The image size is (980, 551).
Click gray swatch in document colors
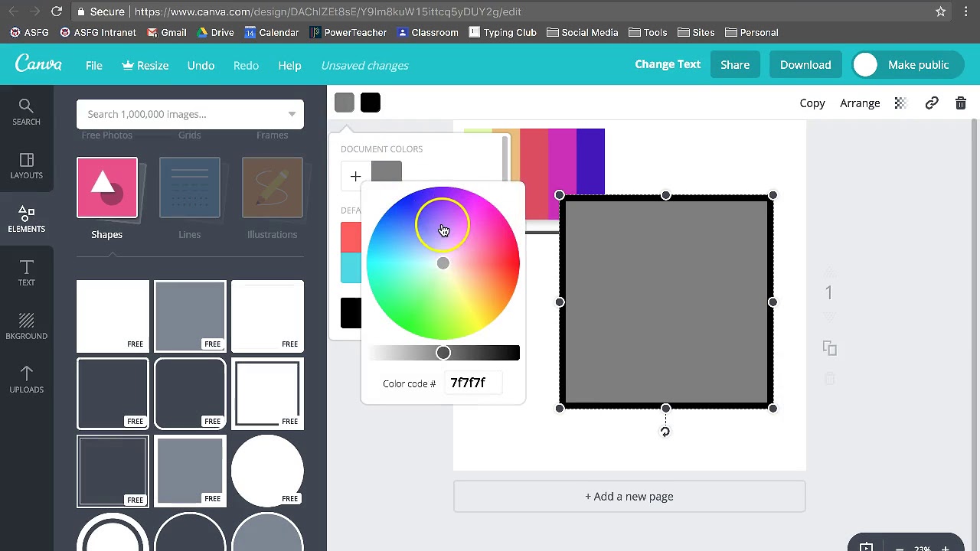387,173
